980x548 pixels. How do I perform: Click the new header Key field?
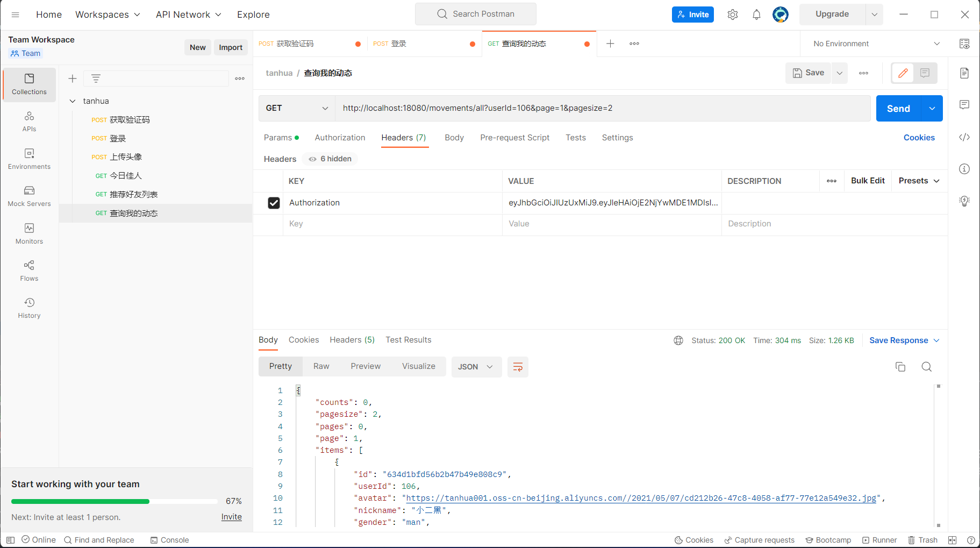pyautogui.click(x=392, y=224)
